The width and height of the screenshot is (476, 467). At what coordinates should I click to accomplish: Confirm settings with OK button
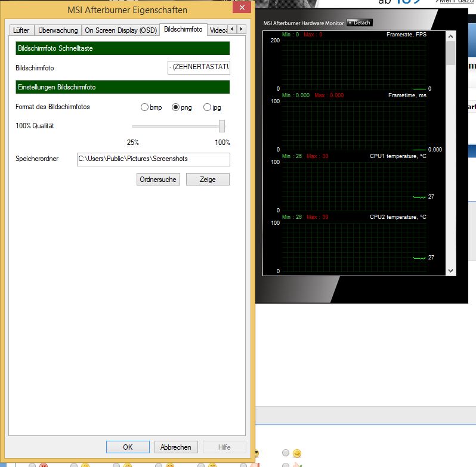(128, 447)
